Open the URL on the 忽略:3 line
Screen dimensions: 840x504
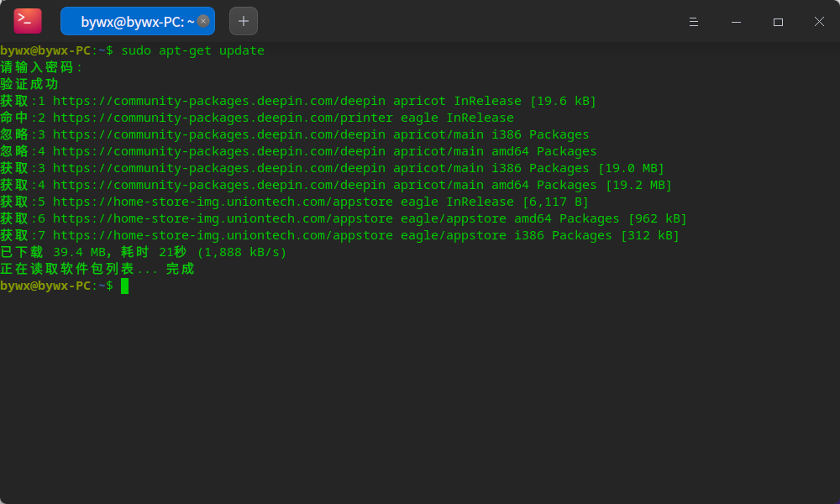[x=218, y=135]
